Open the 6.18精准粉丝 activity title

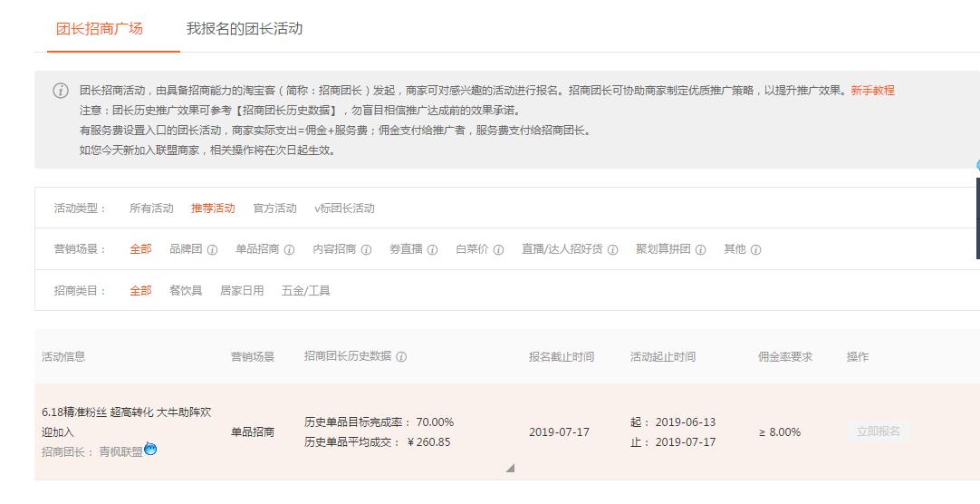126,422
